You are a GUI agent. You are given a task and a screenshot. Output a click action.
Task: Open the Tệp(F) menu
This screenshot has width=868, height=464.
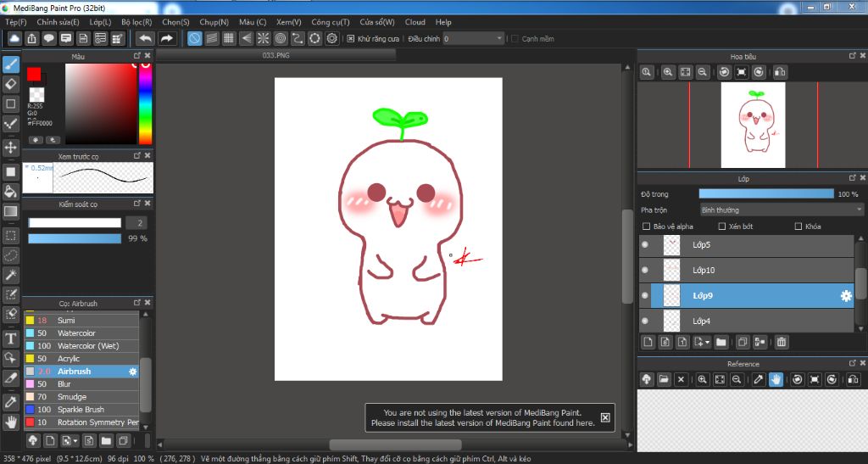coord(16,22)
